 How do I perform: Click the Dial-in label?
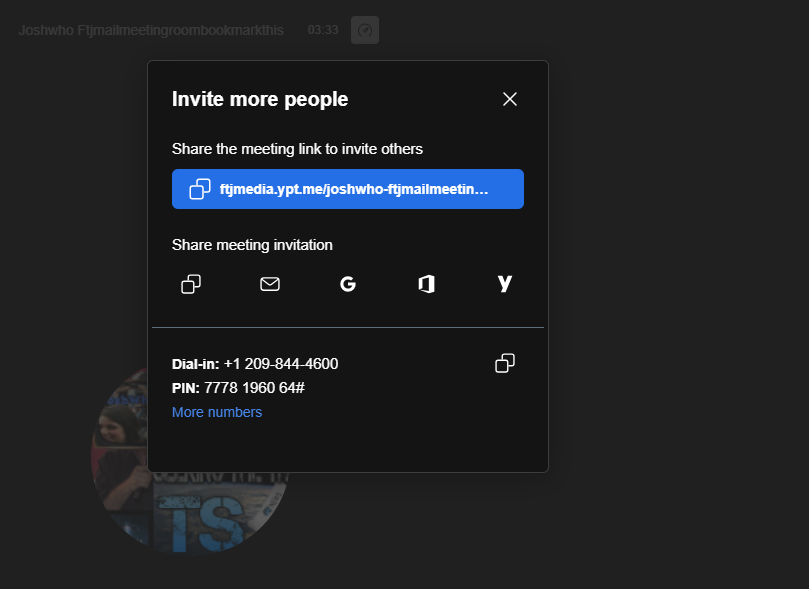click(195, 364)
